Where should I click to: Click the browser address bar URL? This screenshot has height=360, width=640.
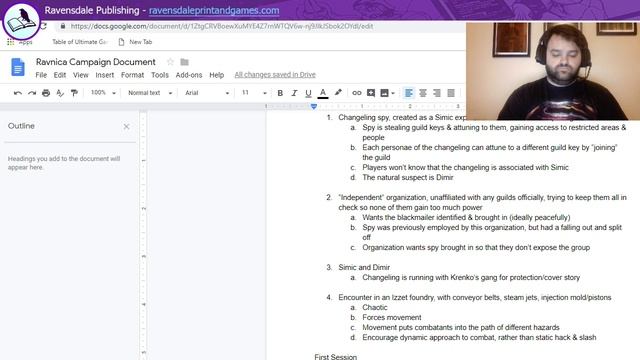tap(222, 27)
